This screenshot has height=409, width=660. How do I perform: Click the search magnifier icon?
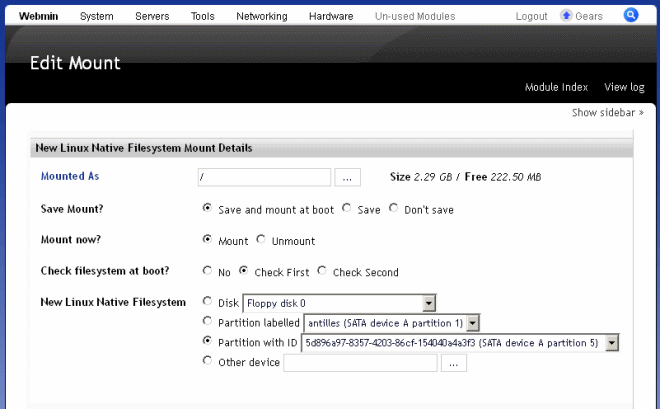[x=631, y=15]
